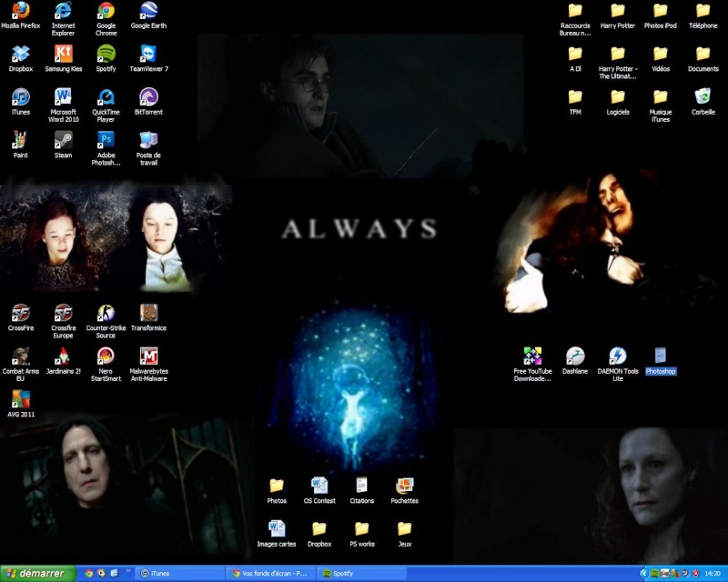Select the Pochettes shortcut icon
The image size is (728, 582).
(x=404, y=491)
